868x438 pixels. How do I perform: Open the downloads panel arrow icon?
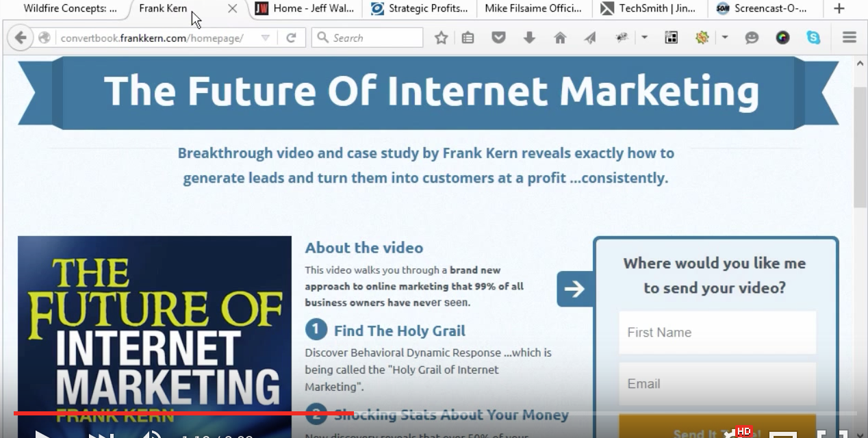529,38
